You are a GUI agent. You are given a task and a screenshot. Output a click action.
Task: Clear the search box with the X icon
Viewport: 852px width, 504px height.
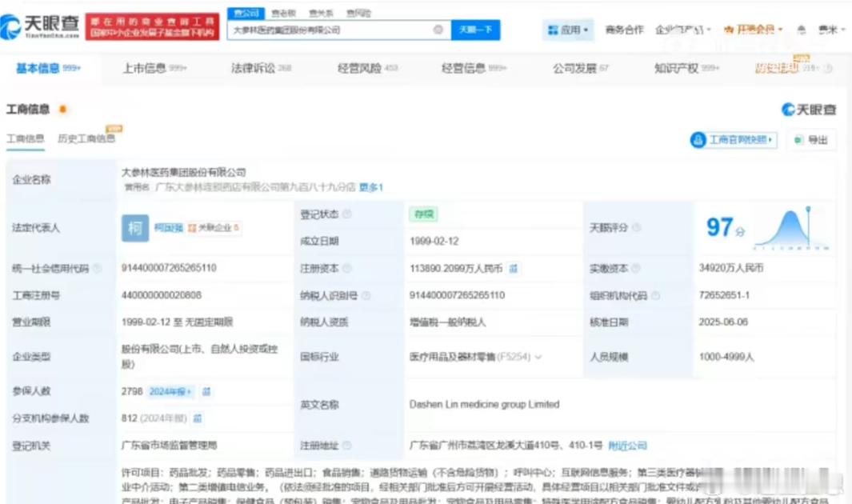click(x=438, y=30)
